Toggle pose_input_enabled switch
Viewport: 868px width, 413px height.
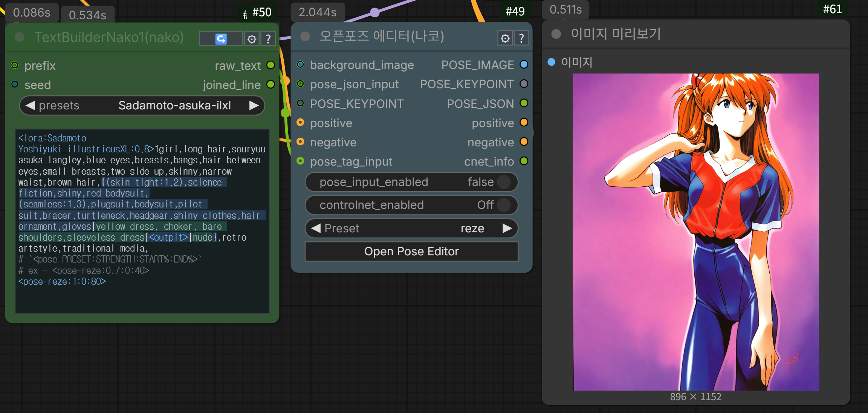click(503, 182)
